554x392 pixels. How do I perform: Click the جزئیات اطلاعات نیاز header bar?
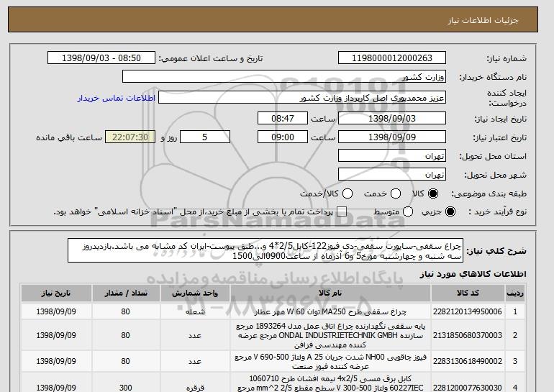[273, 19]
